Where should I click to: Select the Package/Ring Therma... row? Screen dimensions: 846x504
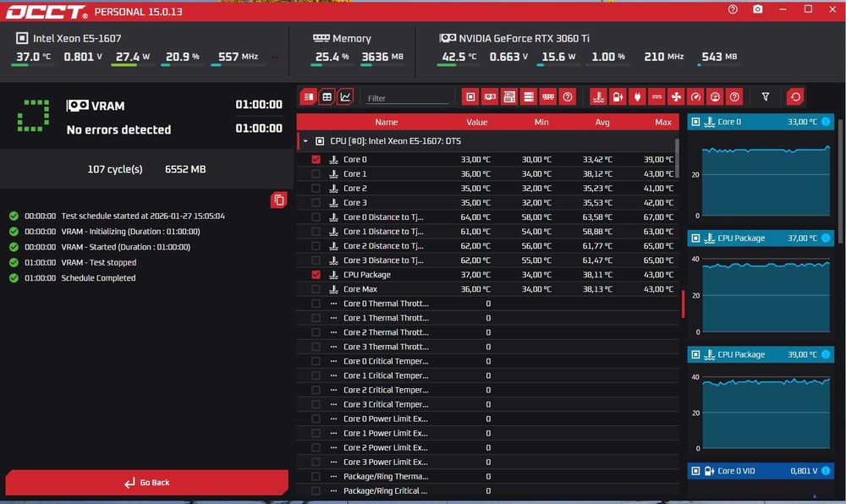coord(488,476)
